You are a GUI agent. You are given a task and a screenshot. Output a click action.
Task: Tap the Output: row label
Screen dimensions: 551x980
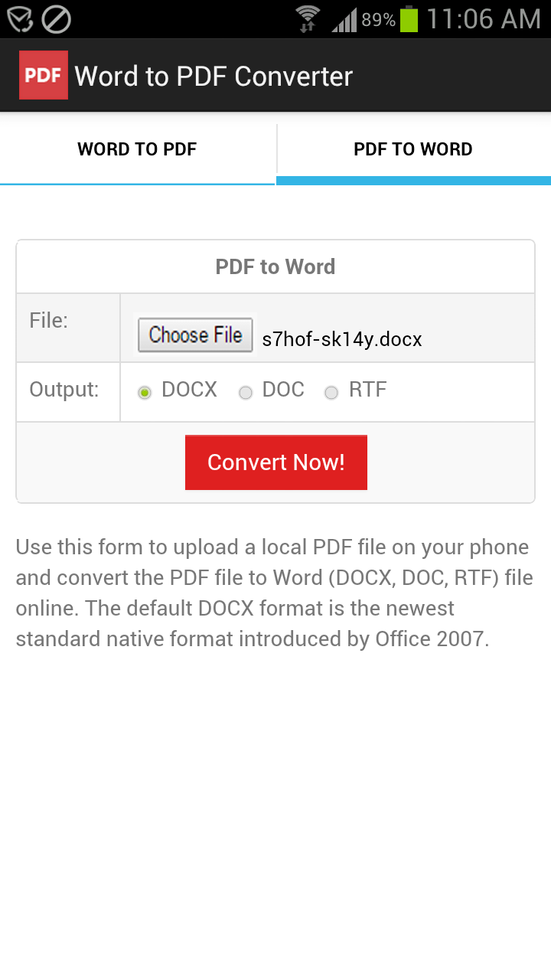click(64, 390)
